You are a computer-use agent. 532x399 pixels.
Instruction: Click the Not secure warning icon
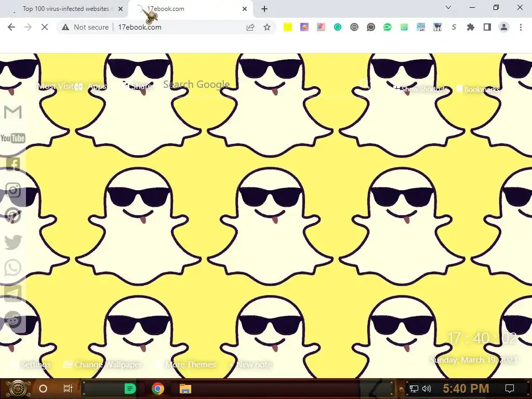click(65, 27)
